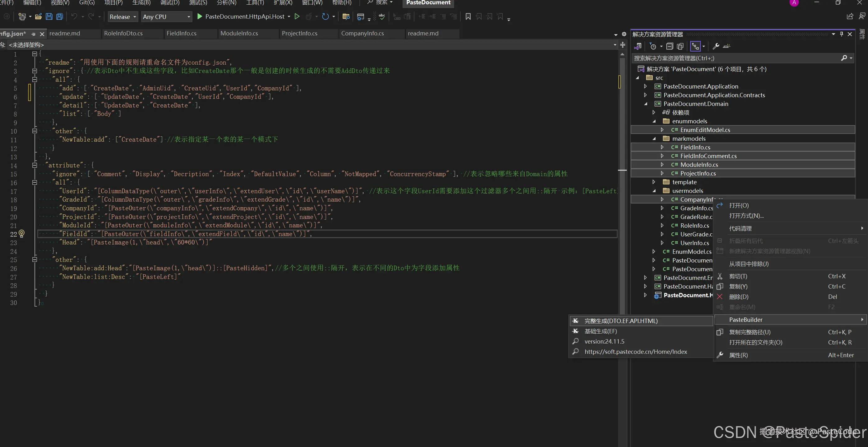Click the find in files icon
Screen dimensions: 868x447
346,16
